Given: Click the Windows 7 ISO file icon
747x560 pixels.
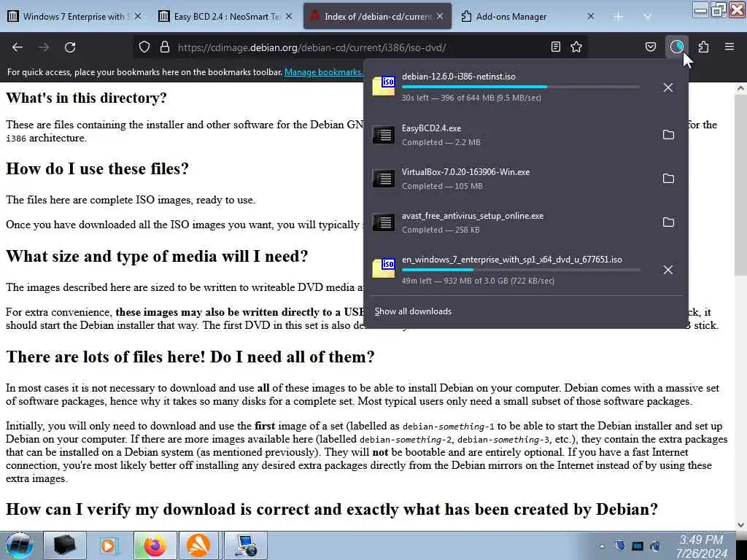Looking at the screenshot, I should click(x=384, y=268).
